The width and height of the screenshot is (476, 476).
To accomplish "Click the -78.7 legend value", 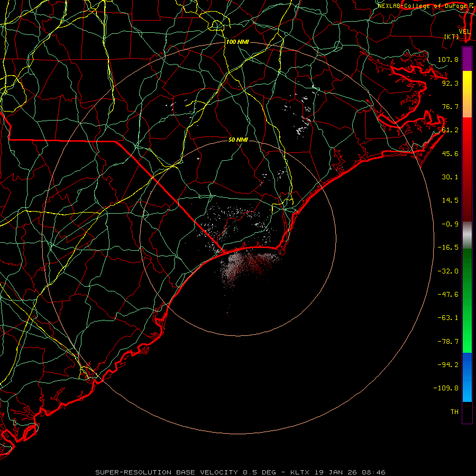I will (x=448, y=342).
